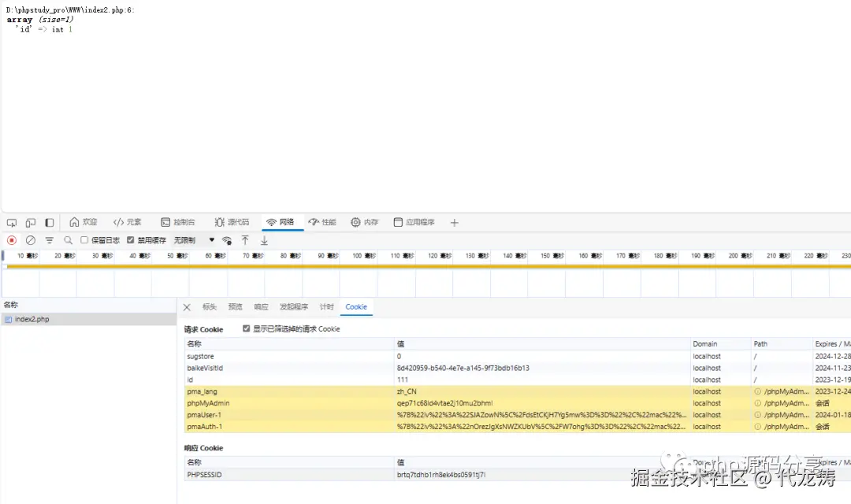Click the info icon in pma_lang row
Image resolution: width=851 pixels, height=504 pixels.
click(758, 391)
